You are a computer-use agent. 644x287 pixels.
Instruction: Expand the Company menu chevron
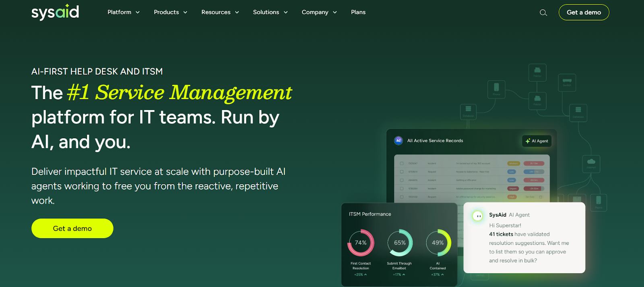[x=335, y=12]
